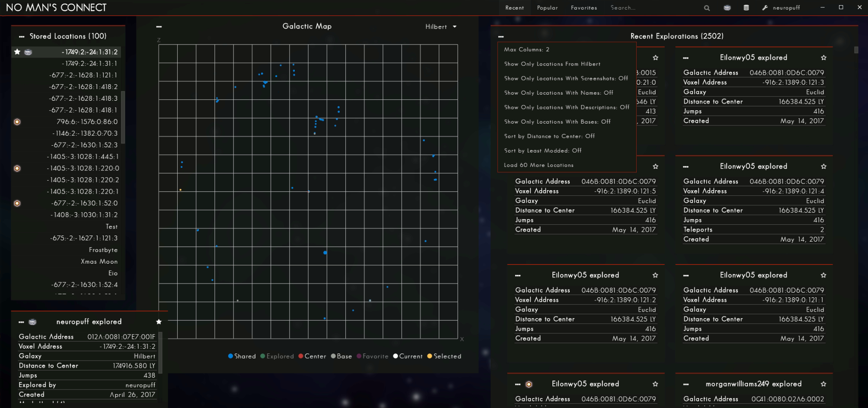Image resolution: width=868 pixels, height=408 pixels.
Task: Switch to the Favorites tab
Action: tap(584, 8)
